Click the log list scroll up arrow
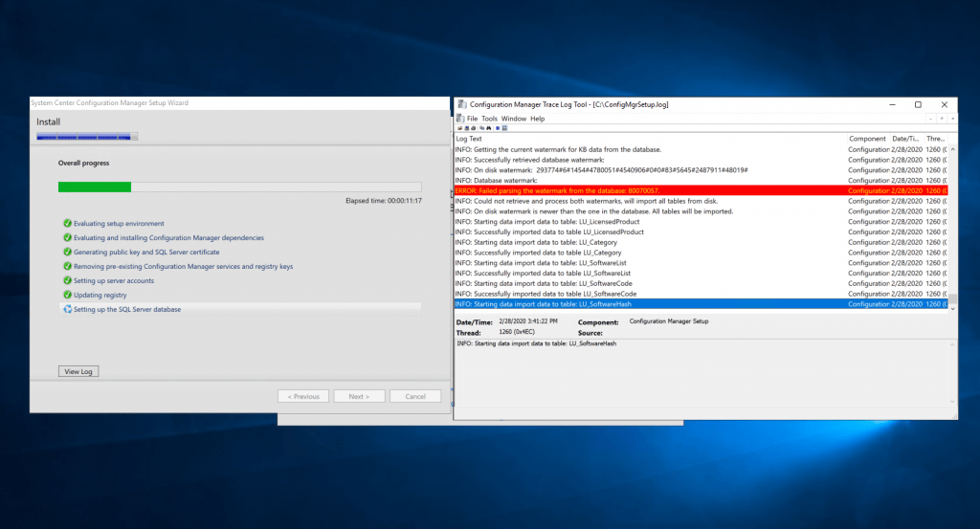 point(952,149)
